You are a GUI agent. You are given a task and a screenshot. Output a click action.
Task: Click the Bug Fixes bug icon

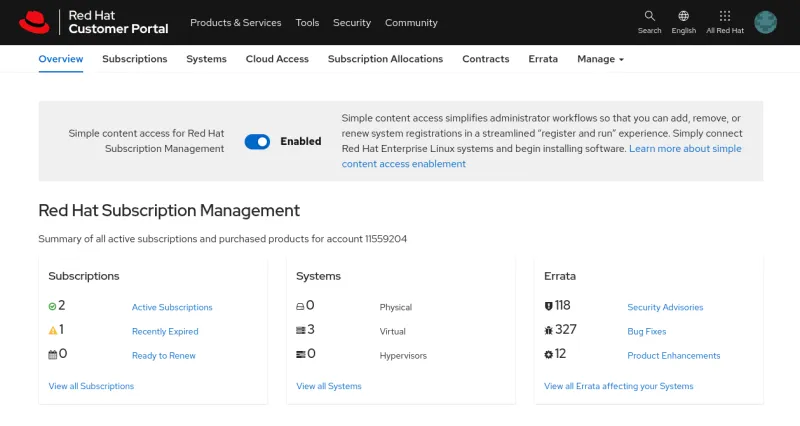tap(548, 330)
